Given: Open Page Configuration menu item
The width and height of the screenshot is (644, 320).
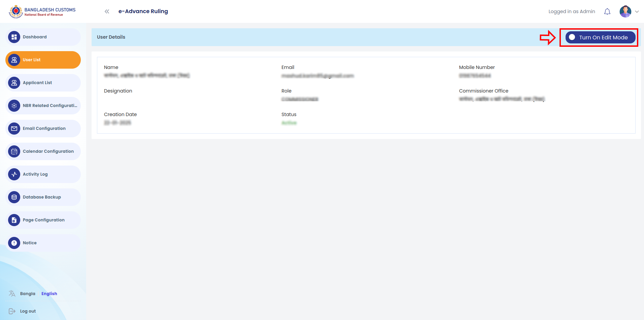Looking at the screenshot, I should coord(43,220).
